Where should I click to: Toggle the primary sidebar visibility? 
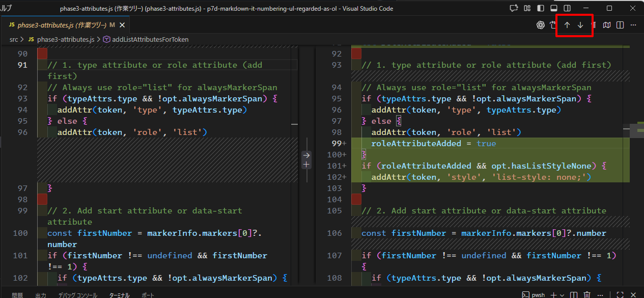coord(541,9)
